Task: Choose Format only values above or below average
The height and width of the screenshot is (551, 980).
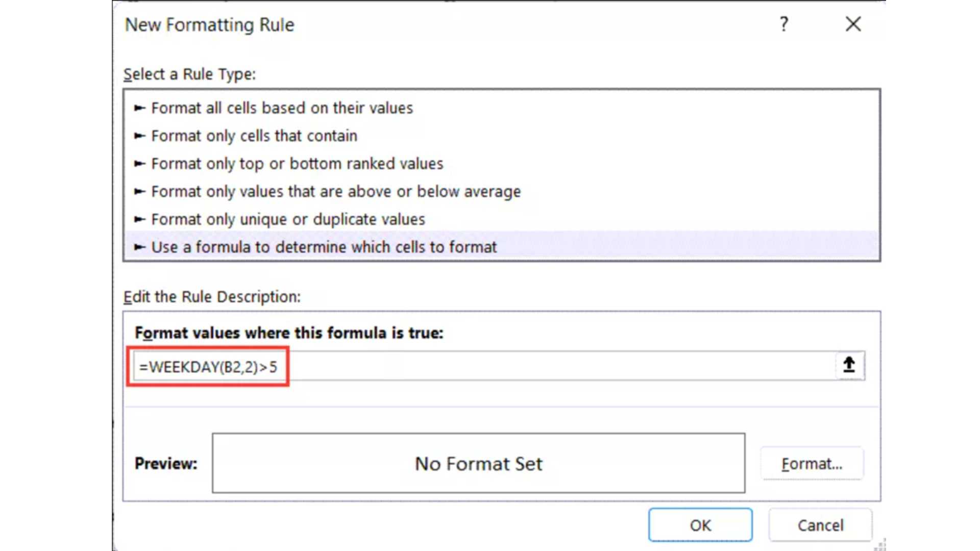Action: click(335, 191)
